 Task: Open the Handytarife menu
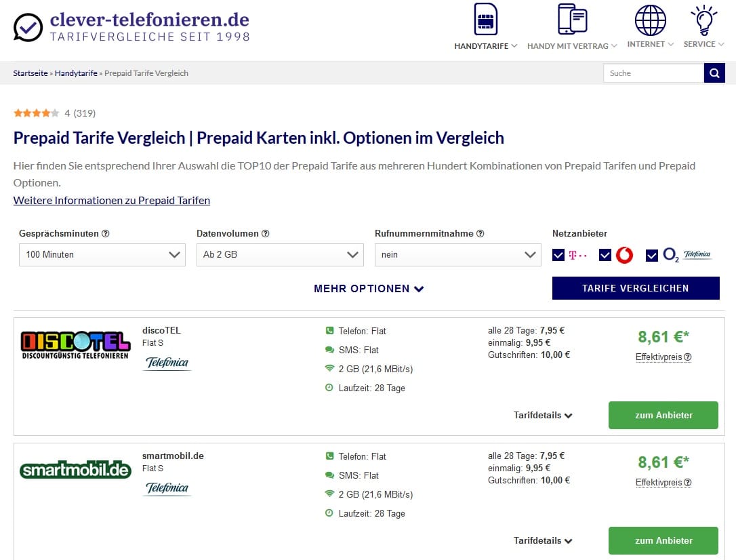click(485, 46)
